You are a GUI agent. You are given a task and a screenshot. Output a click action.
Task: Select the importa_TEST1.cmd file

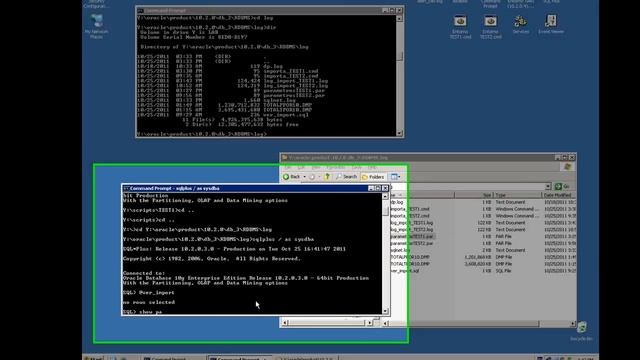[x=410, y=209]
